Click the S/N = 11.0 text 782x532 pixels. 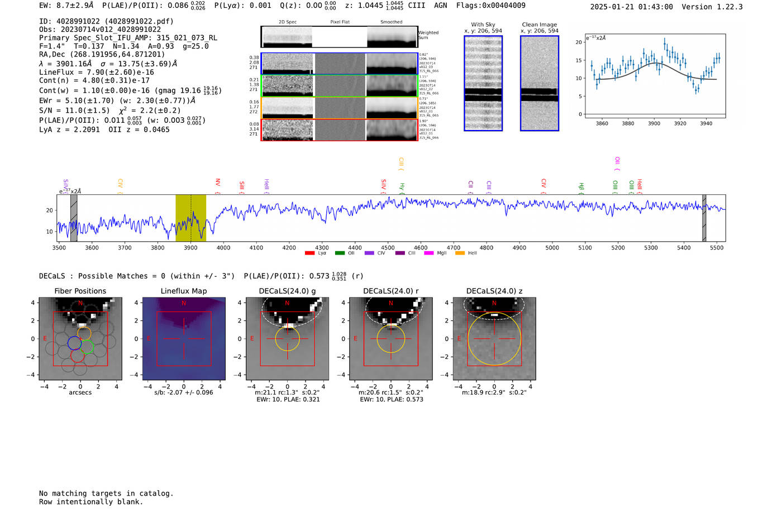pyautogui.click(x=75, y=111)
